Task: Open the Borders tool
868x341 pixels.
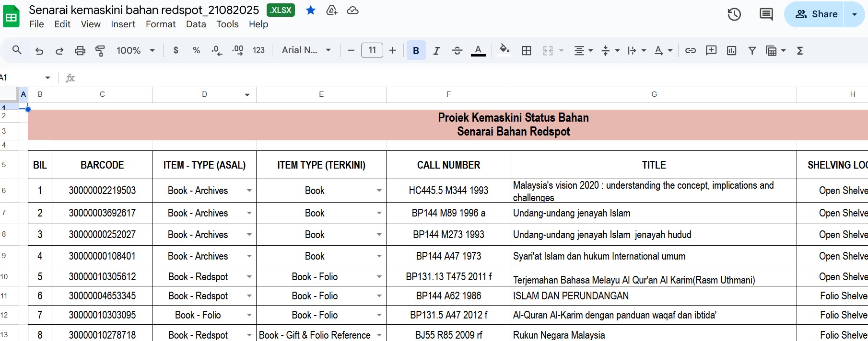Action: pyautogui.click(x=526, y=51)
